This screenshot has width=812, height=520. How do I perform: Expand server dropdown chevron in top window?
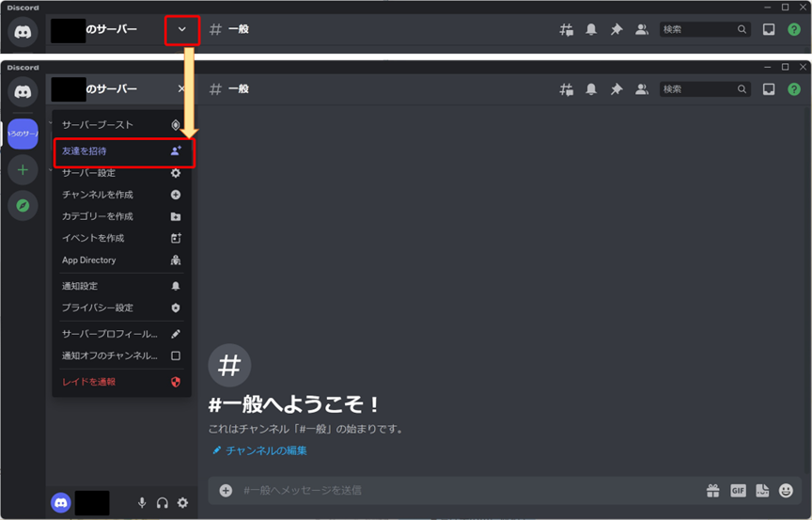[x=181, y=29]
